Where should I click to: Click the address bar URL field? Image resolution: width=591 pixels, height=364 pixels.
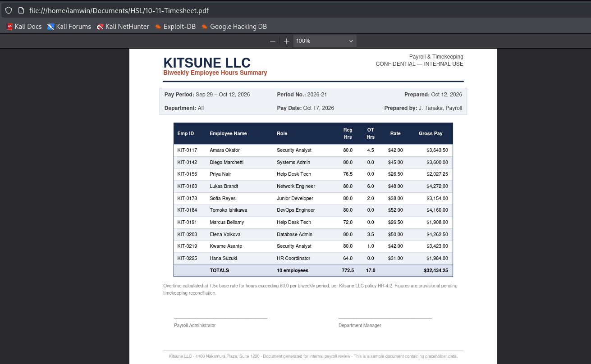click(x=119, y=10)
